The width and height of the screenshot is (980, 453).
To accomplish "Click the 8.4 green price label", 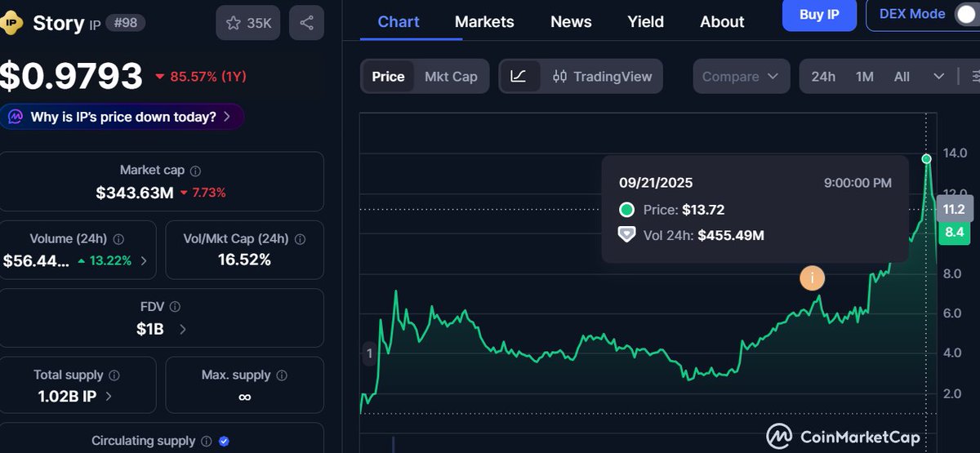I will click(x=955, y=233).
